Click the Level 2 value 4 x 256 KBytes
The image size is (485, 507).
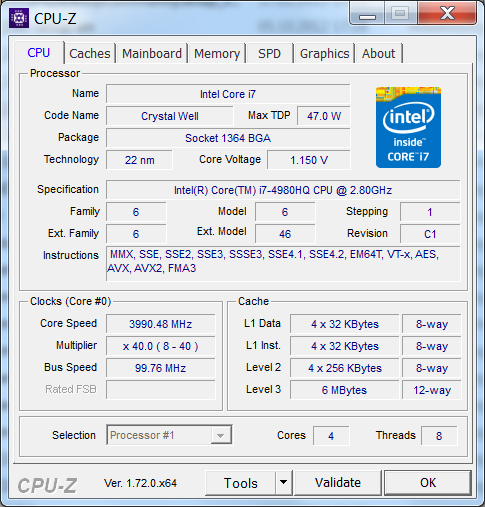[345, 368]
